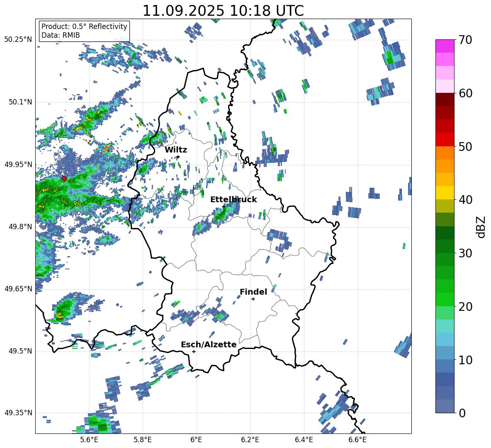Click the Esch/Alzette city label
The width and height of the screenshot is (491, 448).
[x=209, y=344]
